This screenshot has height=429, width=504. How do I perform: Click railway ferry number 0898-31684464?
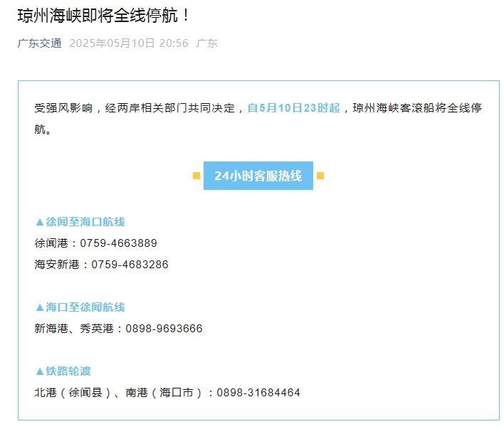click(258, 393)
